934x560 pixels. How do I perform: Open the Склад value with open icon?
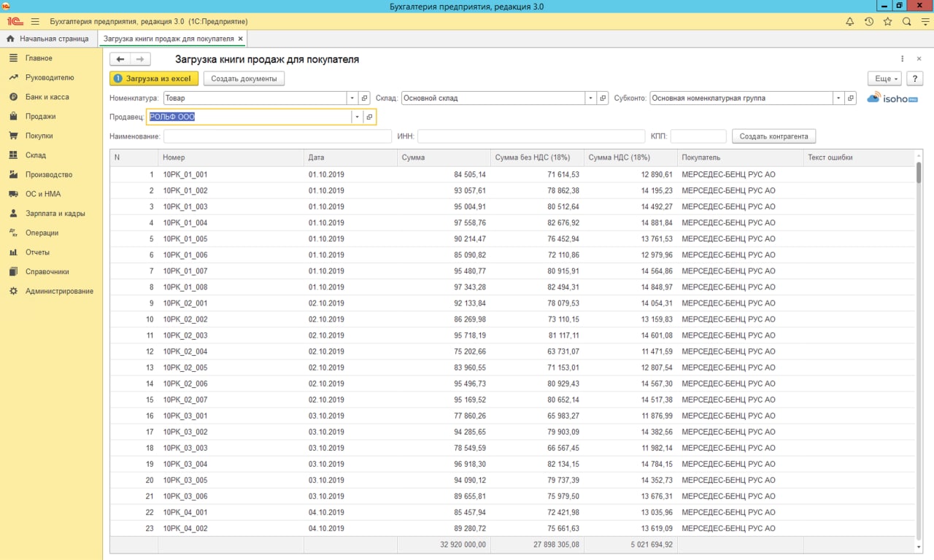point(603,98)
